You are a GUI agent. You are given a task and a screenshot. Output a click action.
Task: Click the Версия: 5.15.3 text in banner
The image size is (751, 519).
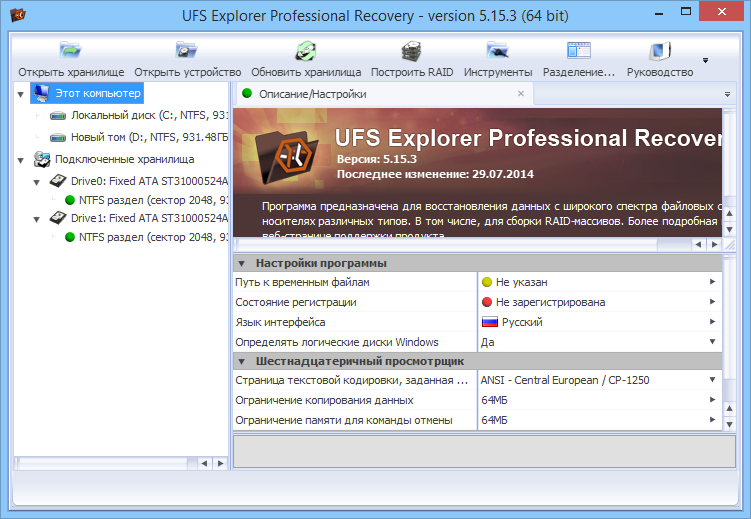[376, 159]
